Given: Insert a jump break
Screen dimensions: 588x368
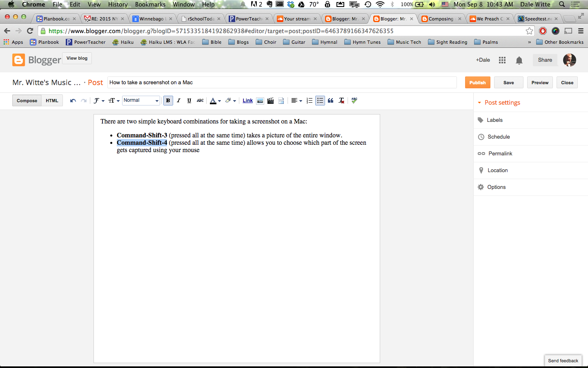Looking at the screenshot, I should coord(281,101).
